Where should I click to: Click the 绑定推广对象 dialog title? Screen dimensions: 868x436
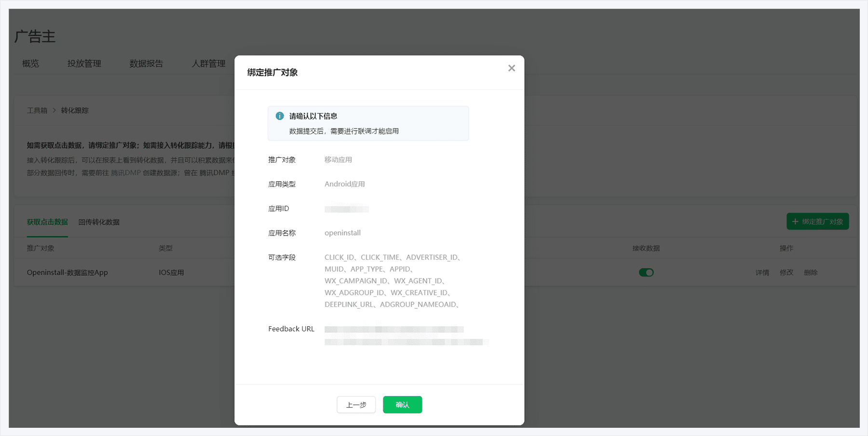[x=272, y=72]
